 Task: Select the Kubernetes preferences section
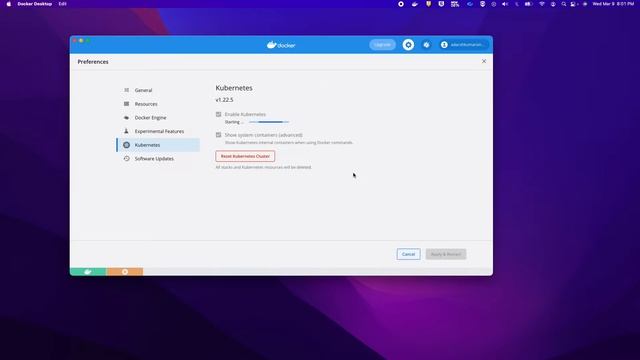click(158, 145)
